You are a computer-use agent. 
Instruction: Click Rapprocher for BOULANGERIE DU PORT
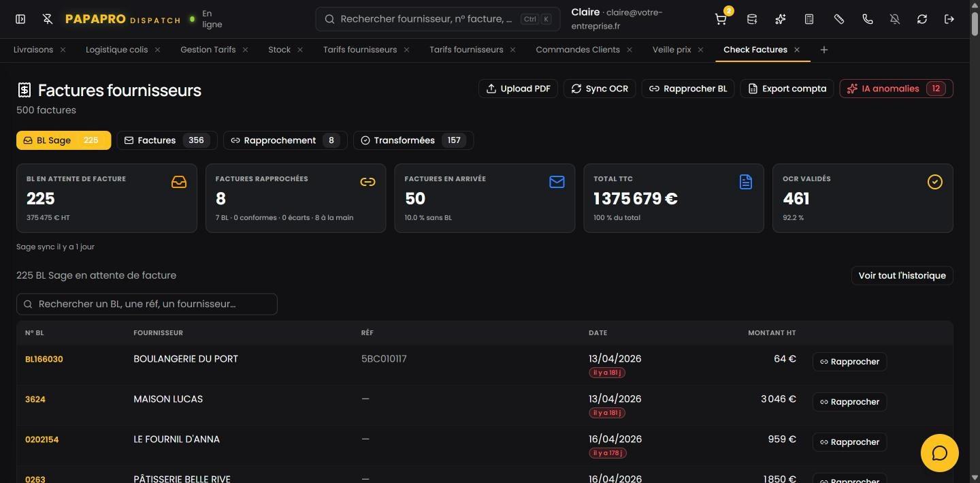pyautogui.click(x=849, y=362)
